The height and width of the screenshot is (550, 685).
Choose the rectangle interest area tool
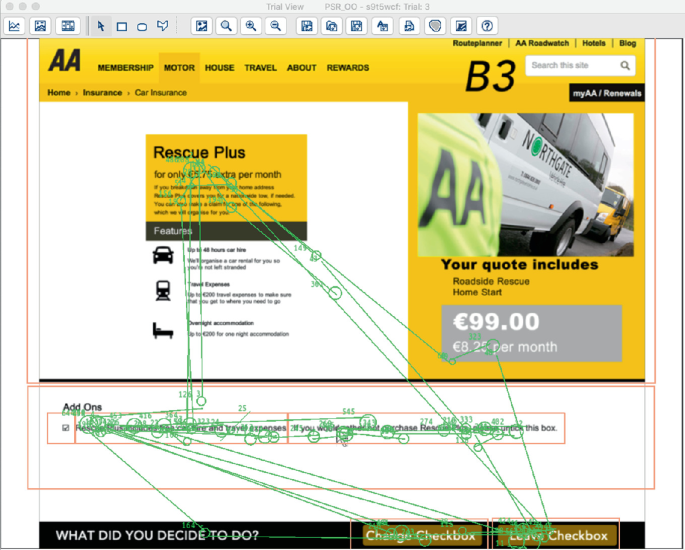(122, 27)
